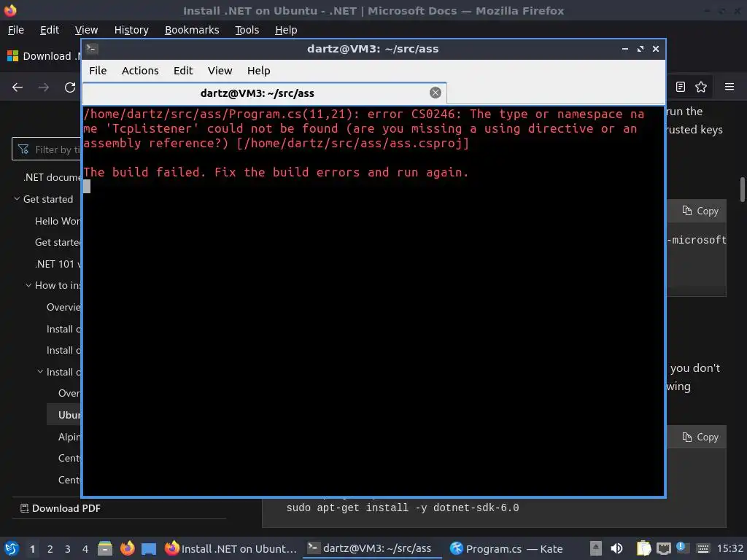The width and height of the screenshot is (747, 560).
Task: Launch Firefox from the panel quicklaunch
Action: 127,548
